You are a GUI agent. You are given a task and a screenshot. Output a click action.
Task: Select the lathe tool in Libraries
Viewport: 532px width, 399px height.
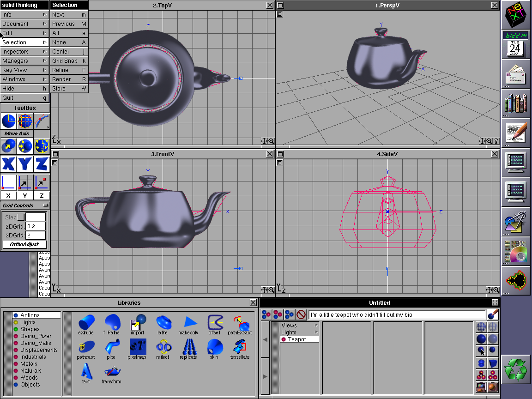click(163, 323)
